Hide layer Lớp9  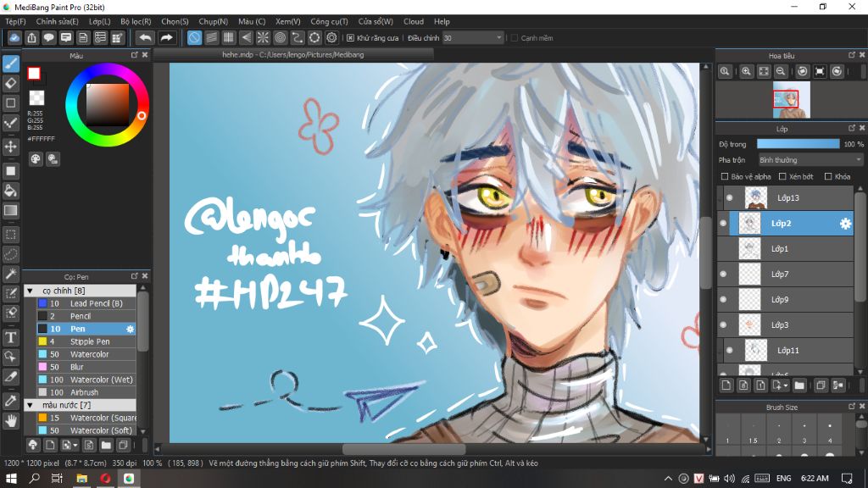(723, 299)
